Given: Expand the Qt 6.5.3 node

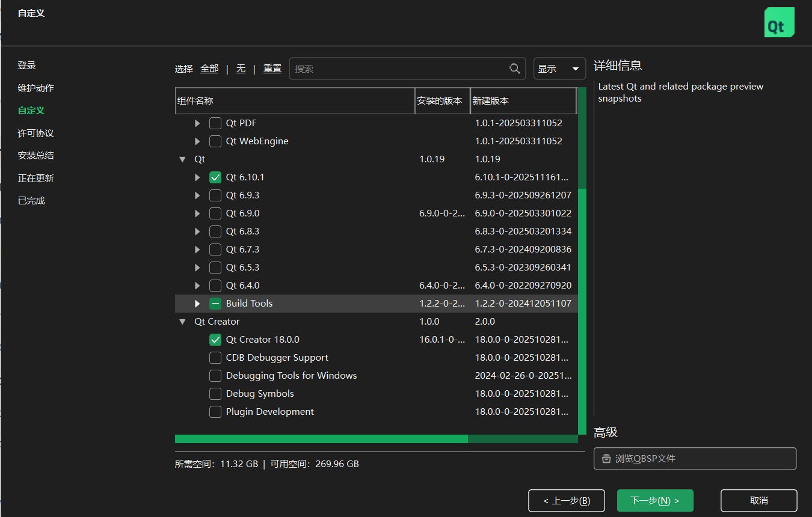Looking at the screenshot, I should pyautogui.click(x=197, y=268).
